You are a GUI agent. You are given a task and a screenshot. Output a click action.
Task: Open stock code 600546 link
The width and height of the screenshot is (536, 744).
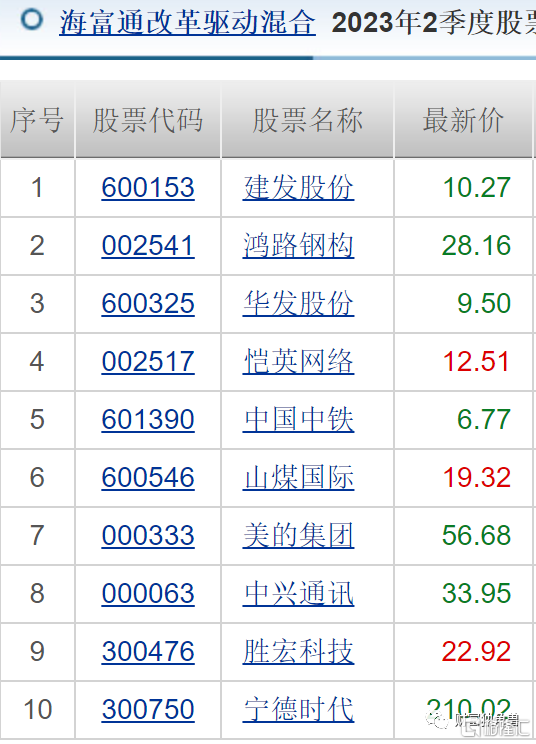click(148, 477)
